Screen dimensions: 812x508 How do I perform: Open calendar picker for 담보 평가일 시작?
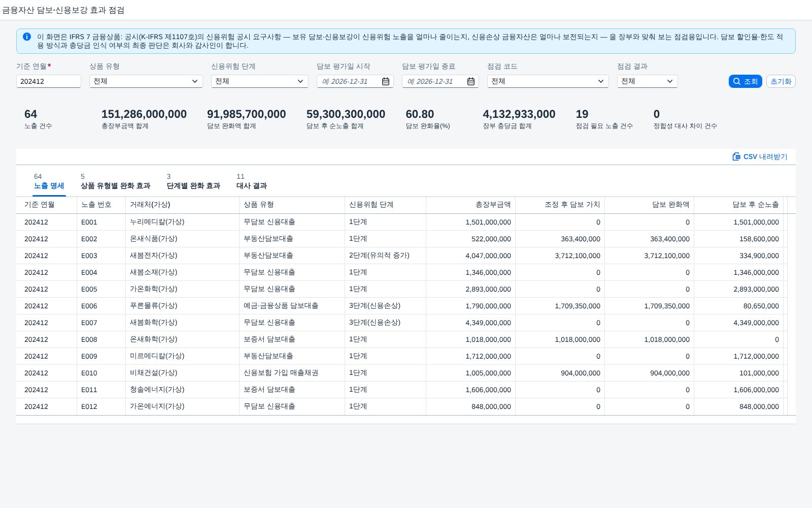(386, 81)
